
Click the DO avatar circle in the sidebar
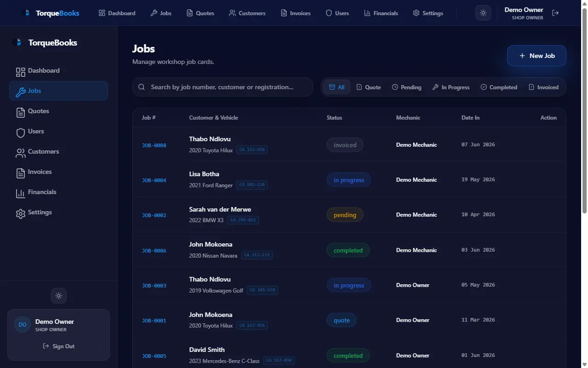pyautogui.click(x=23, y=324)
